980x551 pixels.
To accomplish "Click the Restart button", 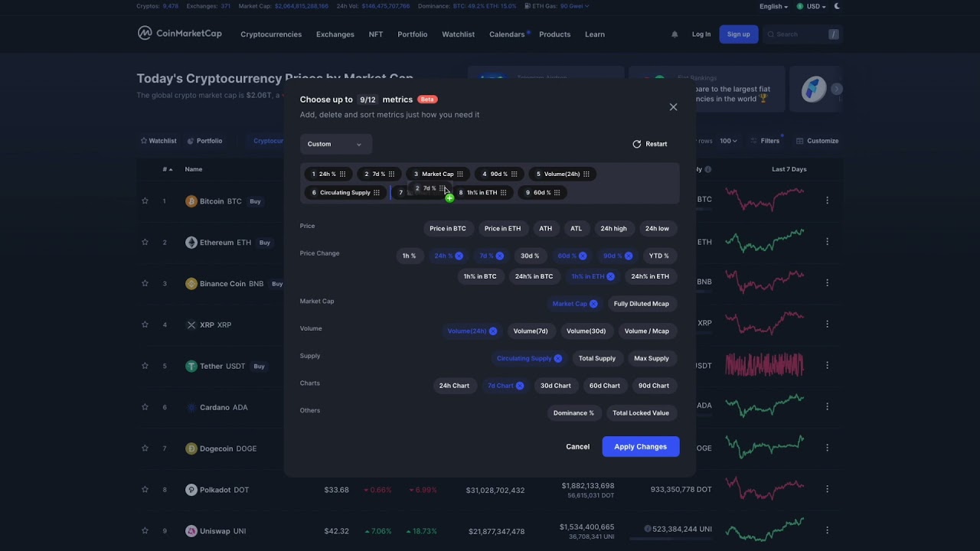I will click(649, 144).
